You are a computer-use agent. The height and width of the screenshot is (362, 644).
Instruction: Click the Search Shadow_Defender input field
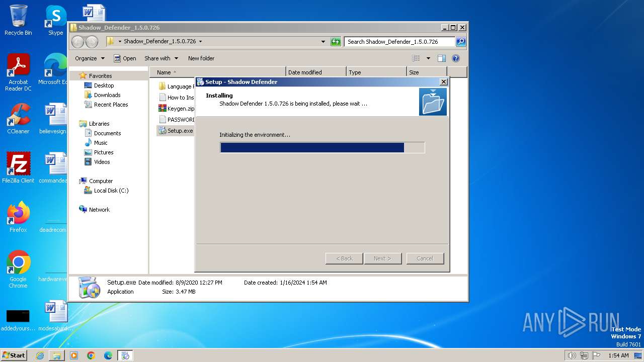point(400,42)
